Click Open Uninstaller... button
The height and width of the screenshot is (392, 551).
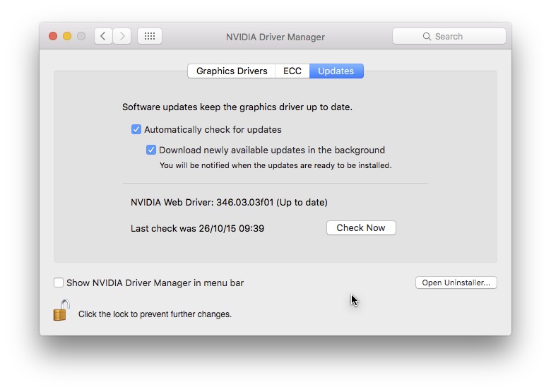(x=456, y=283)
